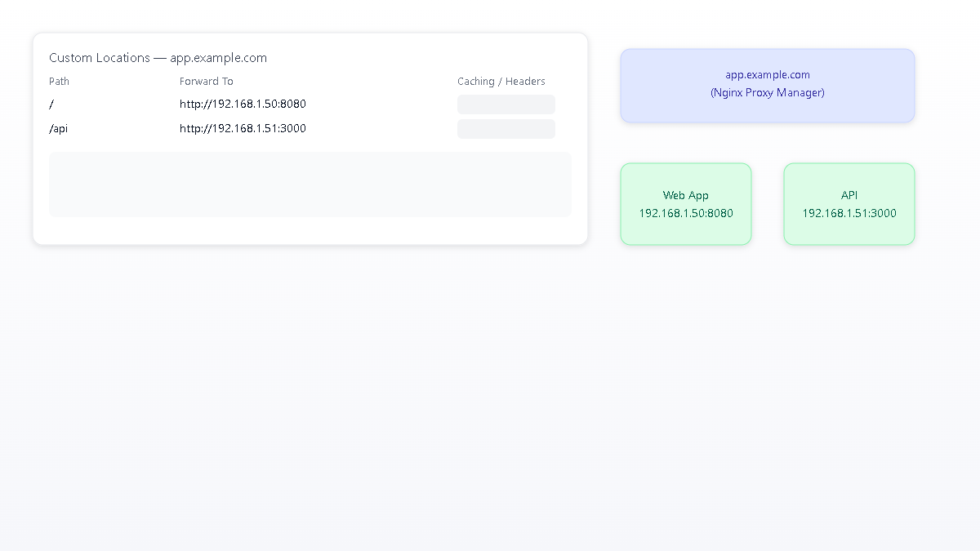Click the Path column header
Image resolution: width=980 pixels, height=551 pixels.
click(59, 81)
